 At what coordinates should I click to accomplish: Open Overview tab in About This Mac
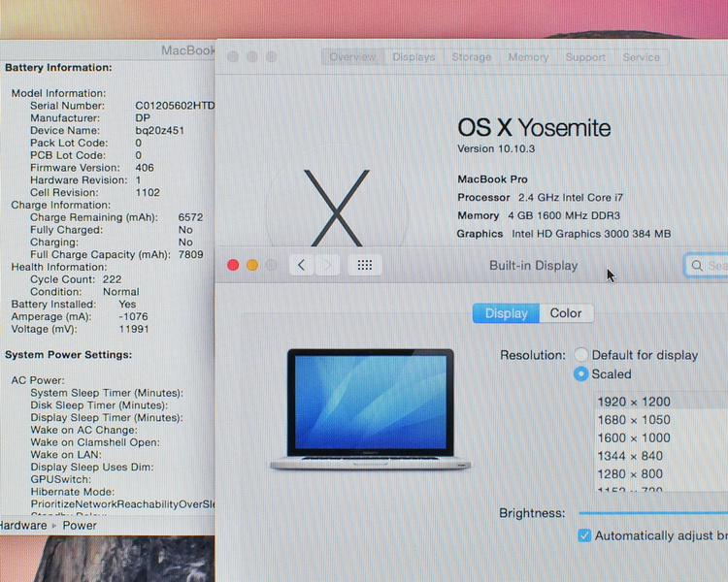[x=352, y=57]
